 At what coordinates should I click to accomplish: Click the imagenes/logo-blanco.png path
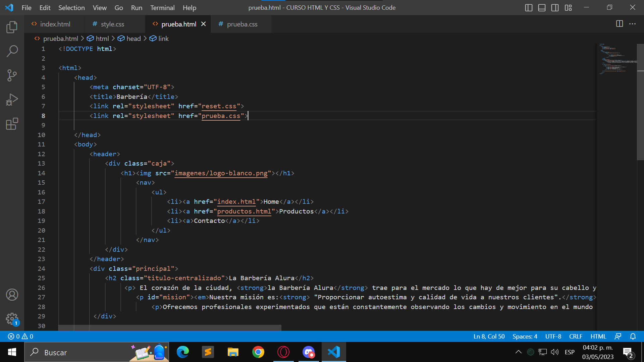click(221, 173)
